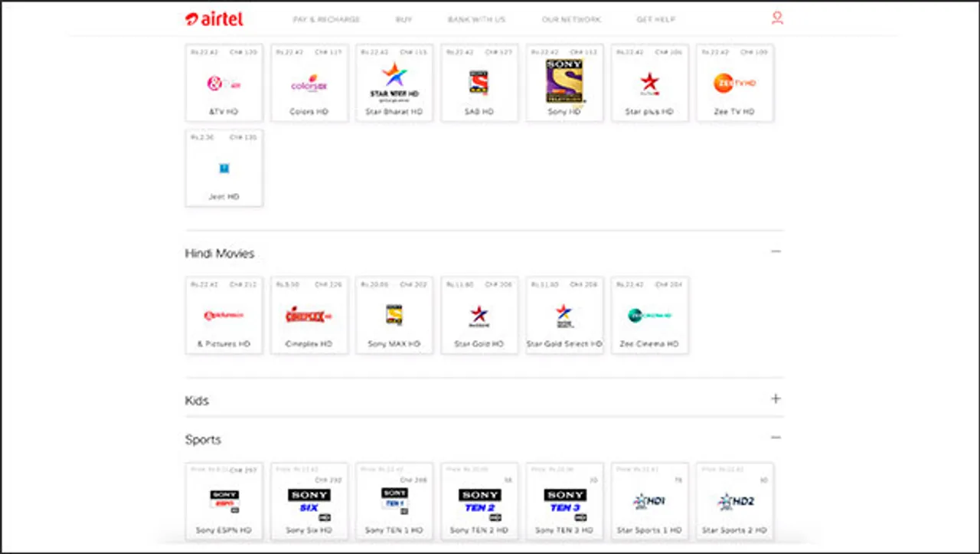
Task: Click the Airtel logo
Action: click(214, 18)
